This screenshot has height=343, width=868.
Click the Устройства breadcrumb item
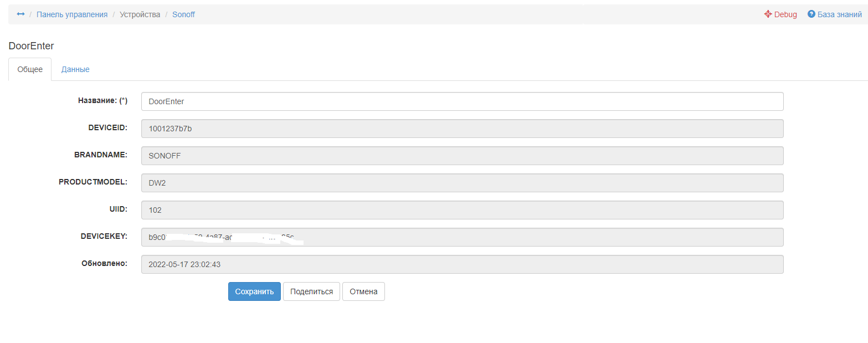[x=140, y=14]
